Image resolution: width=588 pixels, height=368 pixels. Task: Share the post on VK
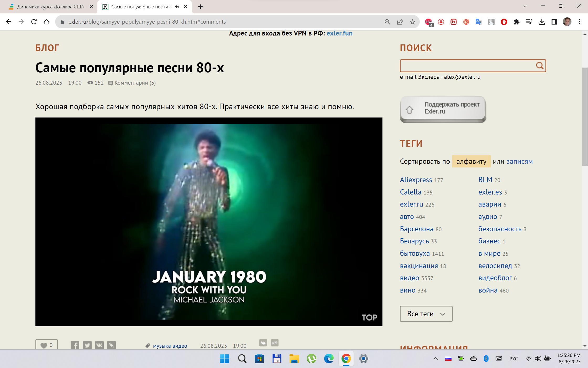[x=99, y=345]
